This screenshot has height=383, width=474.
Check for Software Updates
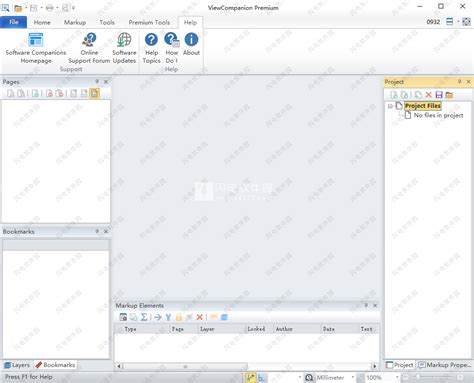coord(124,48)
